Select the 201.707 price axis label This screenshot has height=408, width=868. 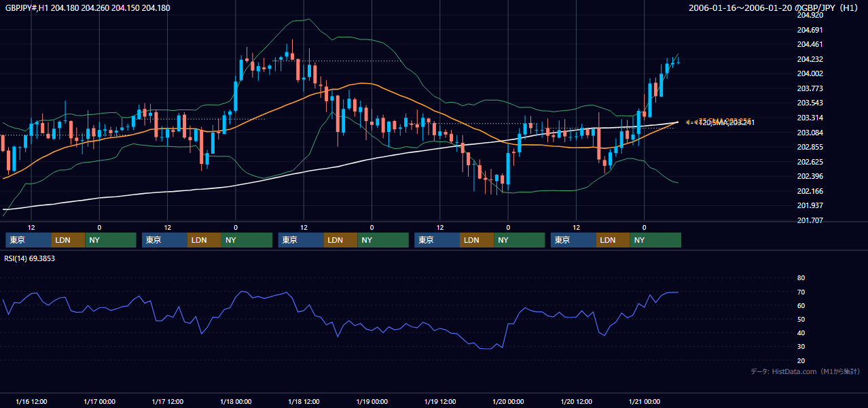point(810,220)
